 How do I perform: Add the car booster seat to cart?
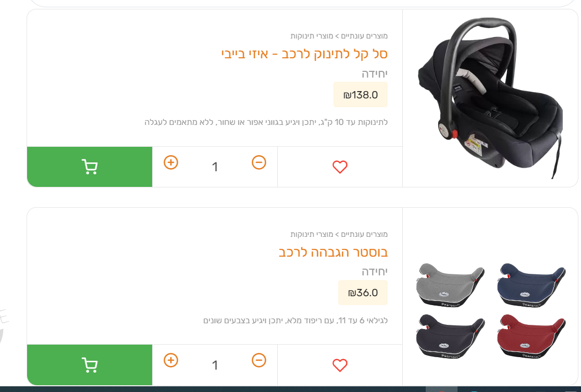(90, 365)
